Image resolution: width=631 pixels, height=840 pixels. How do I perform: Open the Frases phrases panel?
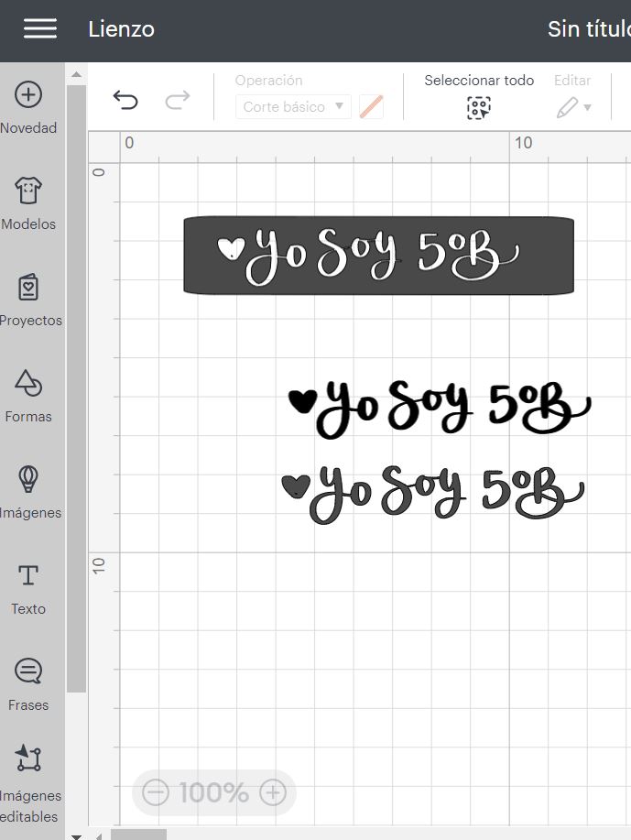coord(28,685)
